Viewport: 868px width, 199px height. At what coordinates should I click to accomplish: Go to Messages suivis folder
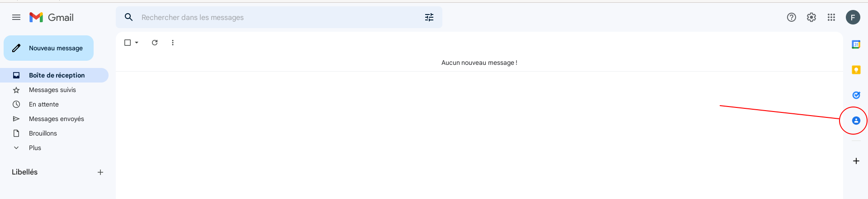[x=52, y=90]
